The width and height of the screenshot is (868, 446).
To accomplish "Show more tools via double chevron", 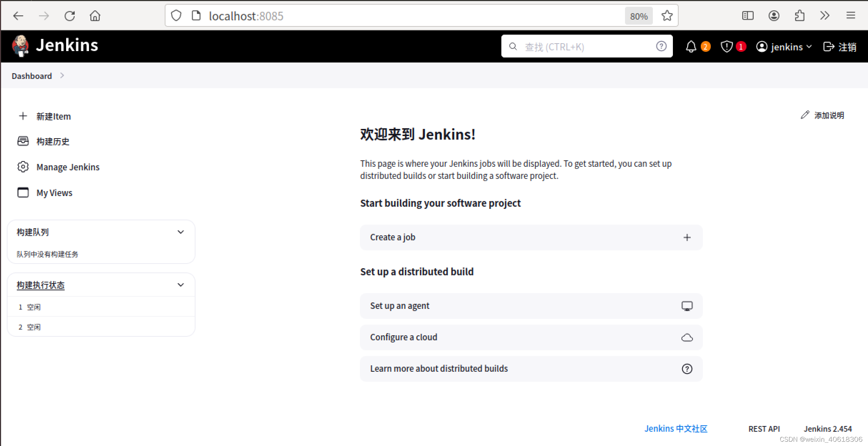I will click(x=825, y=16).
